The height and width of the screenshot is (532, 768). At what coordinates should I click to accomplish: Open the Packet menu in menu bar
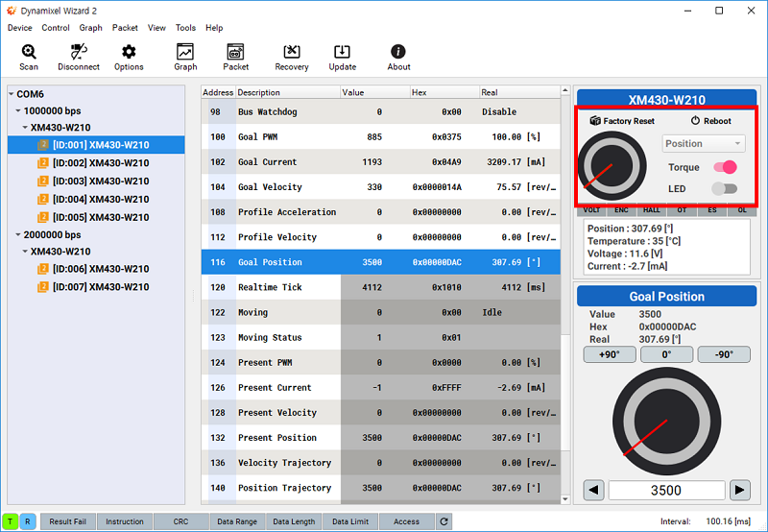tap(125, 28)
